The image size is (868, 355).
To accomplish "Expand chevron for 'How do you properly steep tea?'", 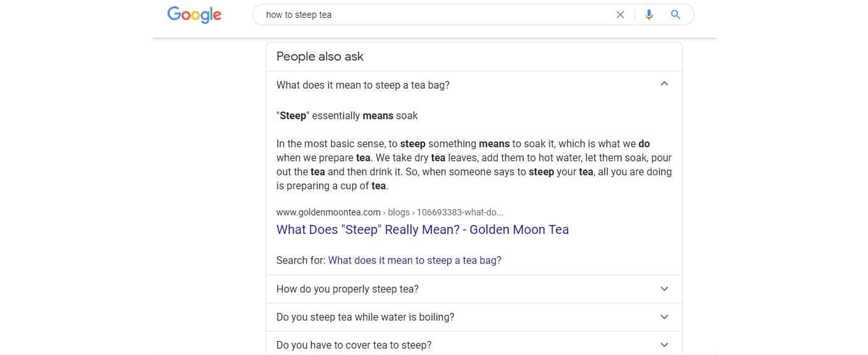I will pos(664,289).
